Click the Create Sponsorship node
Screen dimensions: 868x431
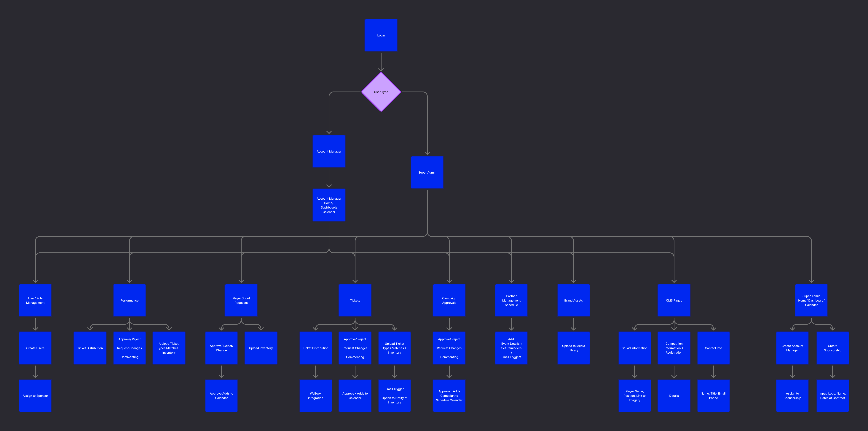832,348
